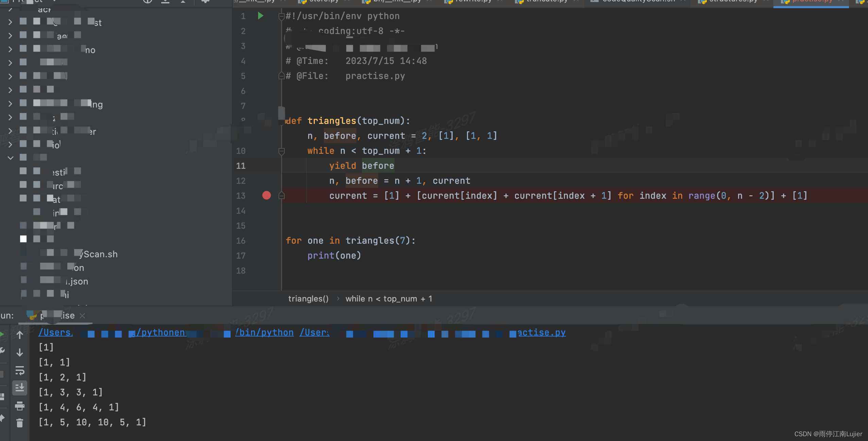
Task: Click the Down the Stack Trace arrow
Action: pyautogui.click(x=20, y=353)
